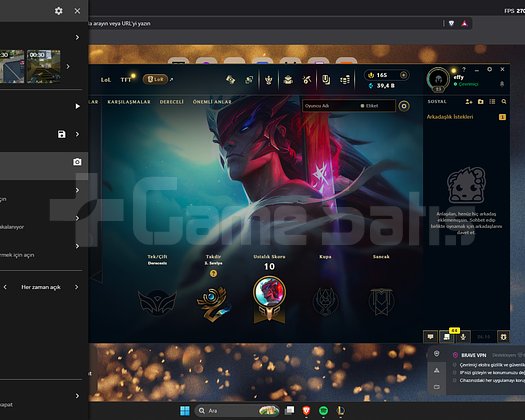Expand Arkadaşlık İstekleri friend requests section
Viewport: 525px width, 420px height.
pos(450,117)
